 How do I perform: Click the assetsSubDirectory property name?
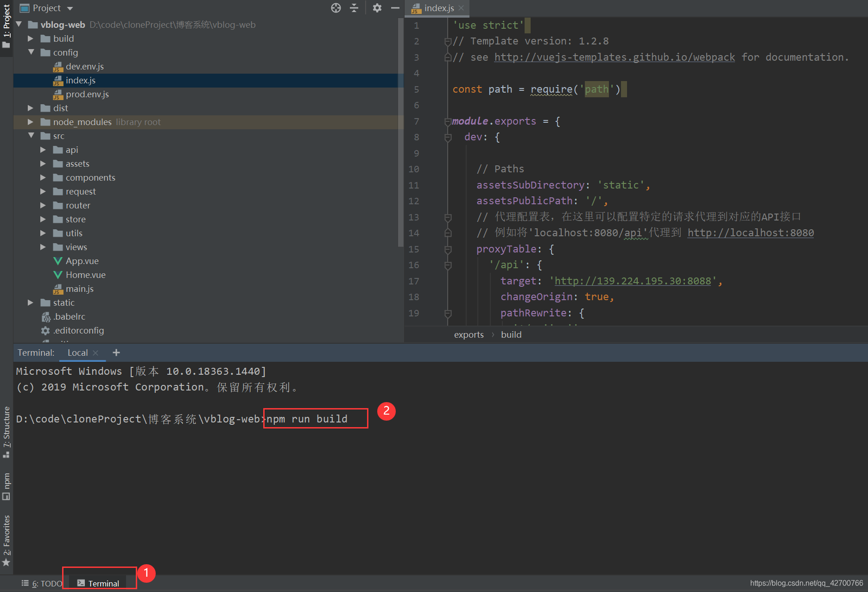(x=531, y=185)
